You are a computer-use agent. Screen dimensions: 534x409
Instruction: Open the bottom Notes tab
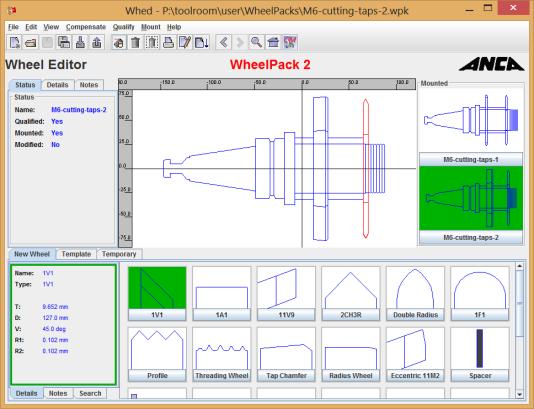coord(58,393)
